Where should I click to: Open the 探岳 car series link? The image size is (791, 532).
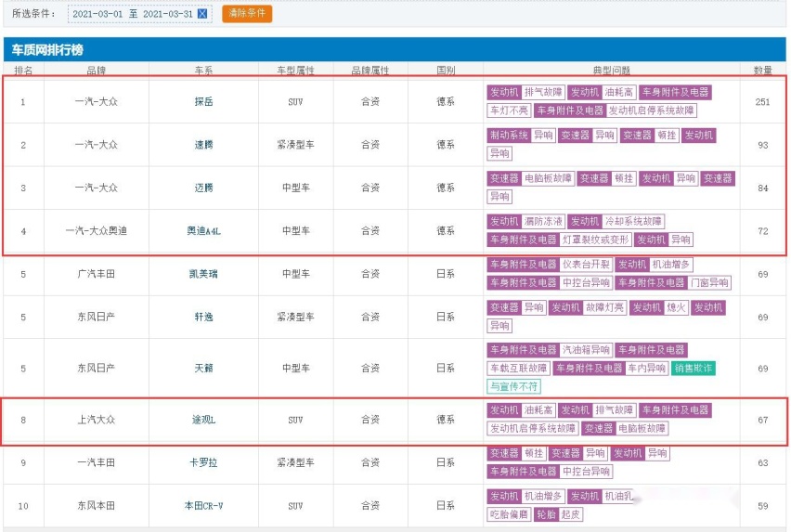[203, 101]
